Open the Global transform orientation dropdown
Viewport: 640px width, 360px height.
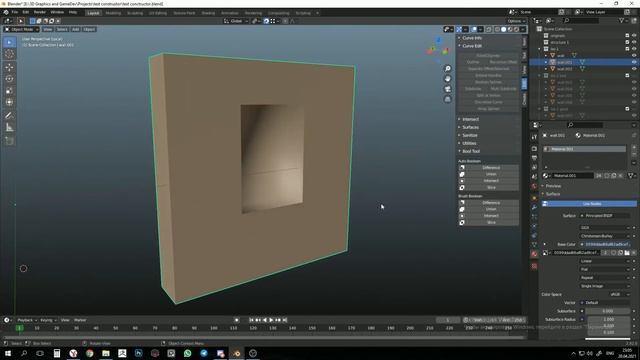236,21
